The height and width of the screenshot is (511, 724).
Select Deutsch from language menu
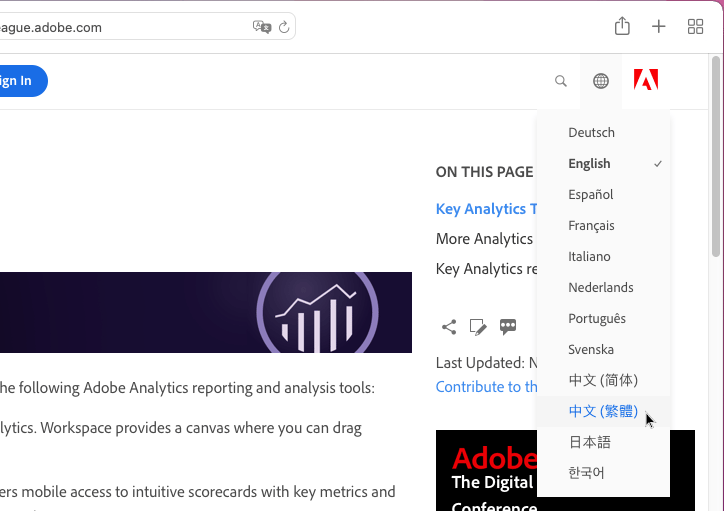(603, 132)
